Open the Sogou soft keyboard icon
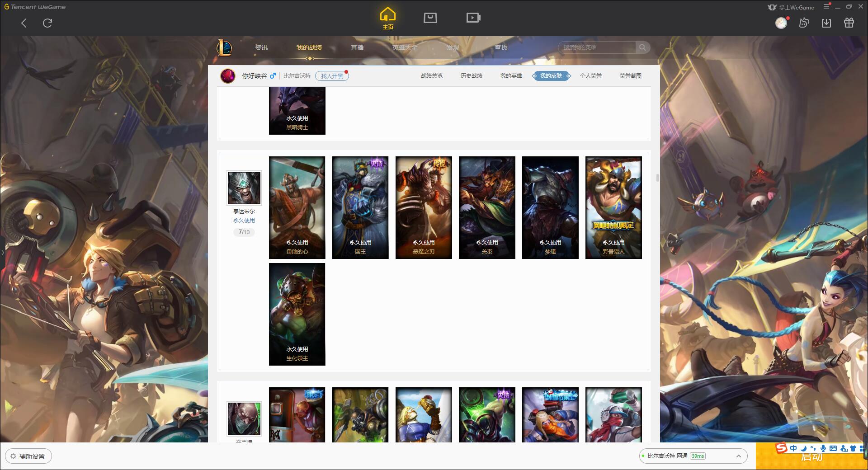The height and width of the screenshot is (470, 868). (x=833, y=448)
